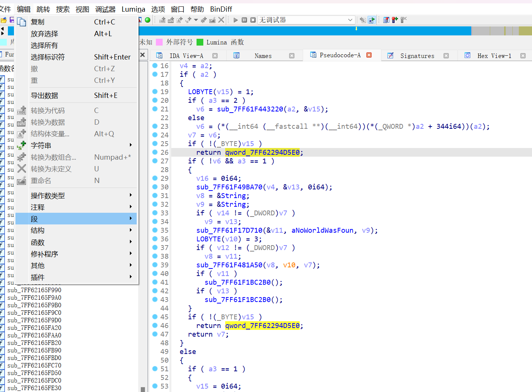The image size is (532, 392).
Task: Click the delete breakpoint icon with X
Action: (404, 20)
